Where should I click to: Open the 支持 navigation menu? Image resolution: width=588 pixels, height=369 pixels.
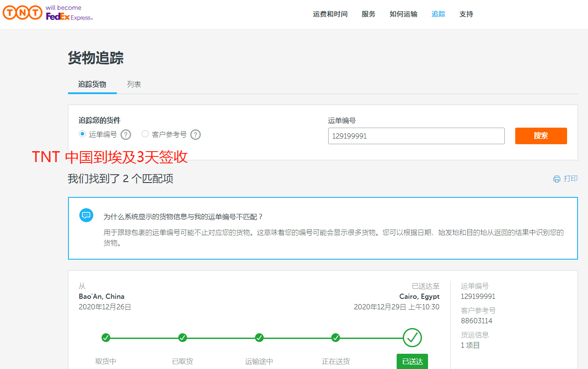pyautogui.click(x=466, y=14)
